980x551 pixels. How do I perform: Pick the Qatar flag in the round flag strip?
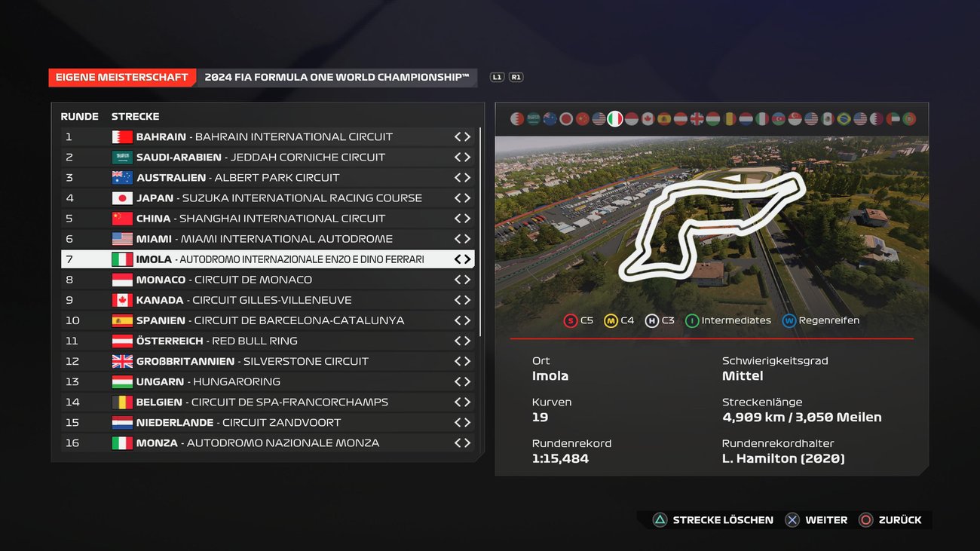877,119
